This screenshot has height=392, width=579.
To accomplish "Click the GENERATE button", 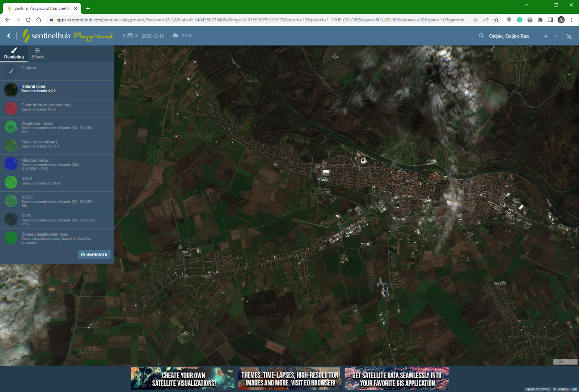I will tap(94, 255).
